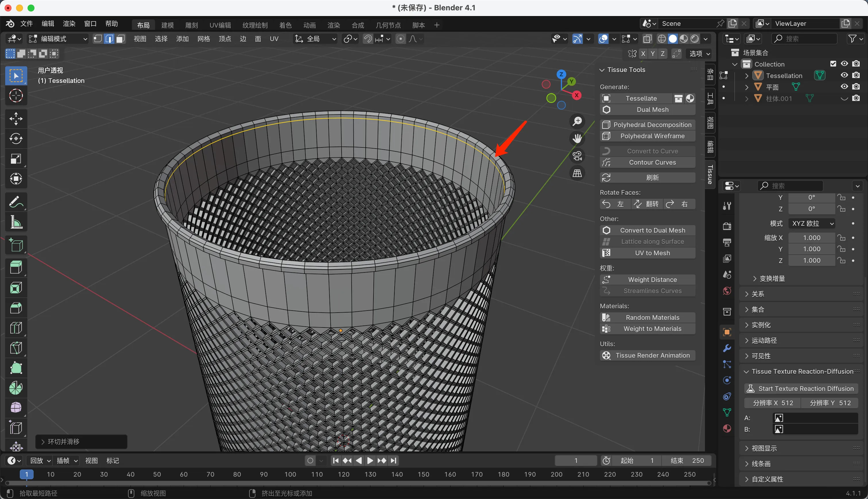This screenshot has height=499, width=868.
Task: Switch to the UV编辑 workspace tab
Action: click(x=220, y=25)
